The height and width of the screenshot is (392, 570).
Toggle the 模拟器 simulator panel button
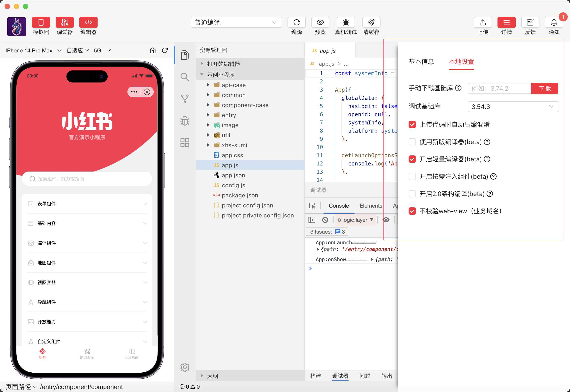click(x=41, y=22)
